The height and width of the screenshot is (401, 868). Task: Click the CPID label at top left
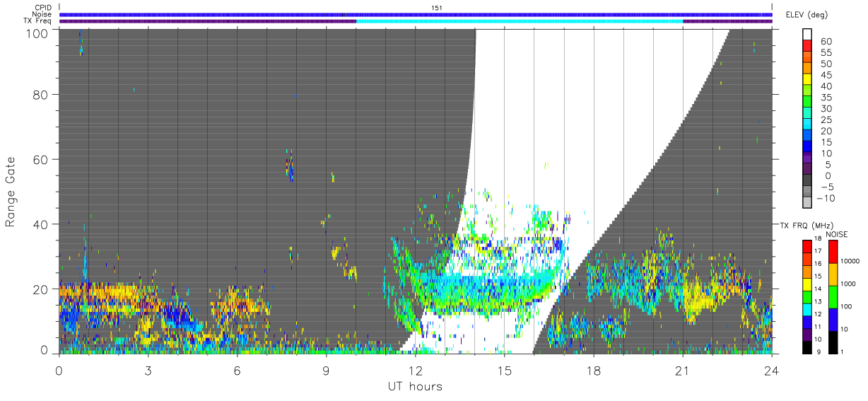[43, 7]
